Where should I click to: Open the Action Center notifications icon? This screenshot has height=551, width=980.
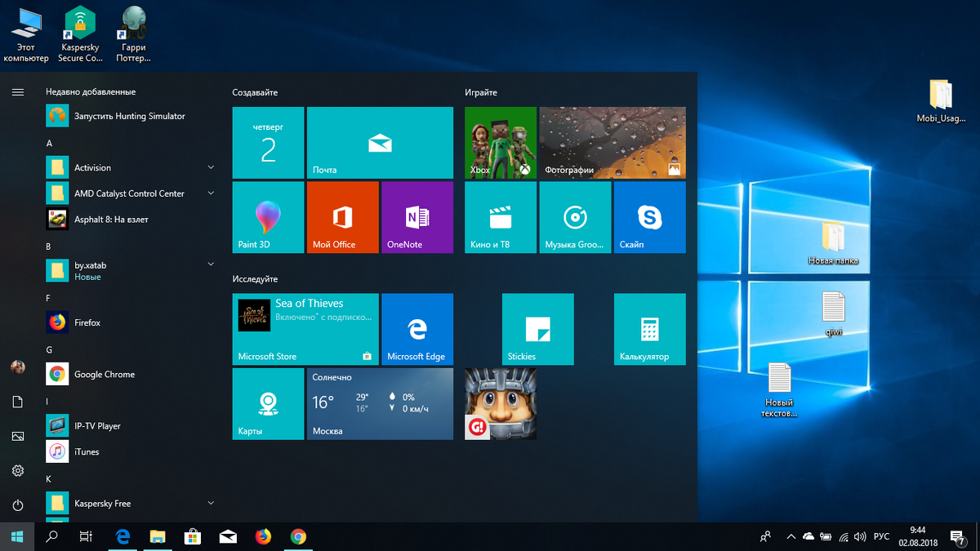coord(958,536)
